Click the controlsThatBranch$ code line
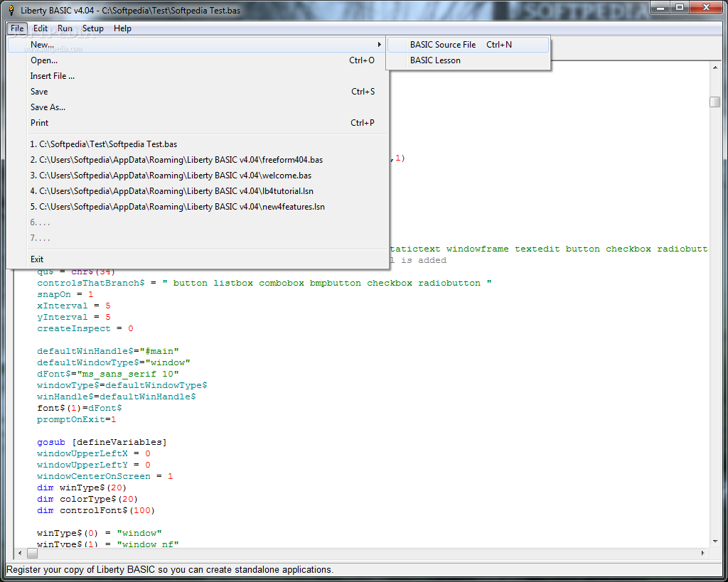The image size is (728, 582). tap(264, 283)
